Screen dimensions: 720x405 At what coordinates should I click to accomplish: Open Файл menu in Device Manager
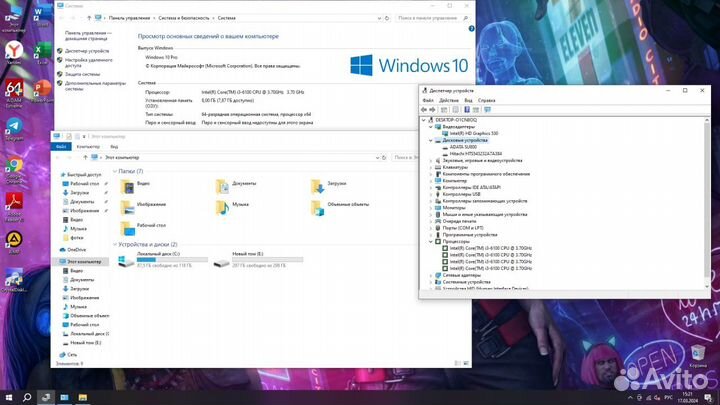click(x=428, y=100)
